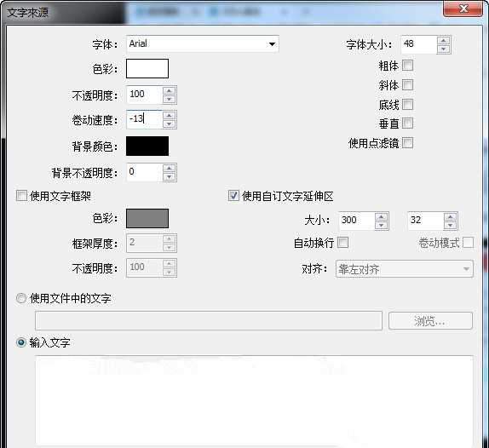This screenshot has height=448, width=489.
Task: Enable the 自动换行 word wrap checkbox
Action: click(x=343, y=242)
